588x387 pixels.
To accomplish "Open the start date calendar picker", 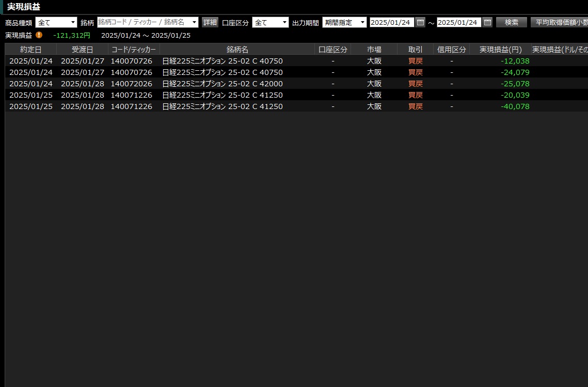I will [420, 23].
